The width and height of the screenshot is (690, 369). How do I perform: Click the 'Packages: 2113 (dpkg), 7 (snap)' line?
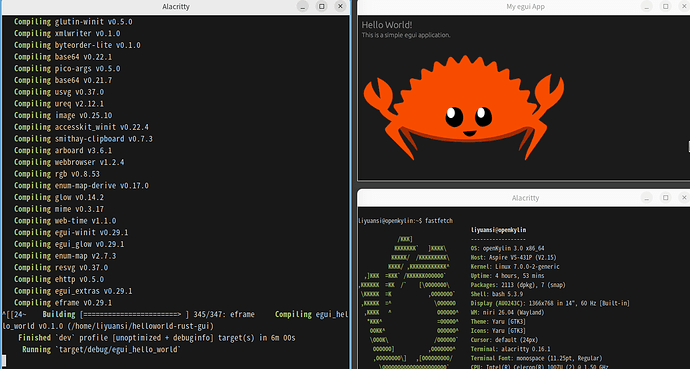518,285
